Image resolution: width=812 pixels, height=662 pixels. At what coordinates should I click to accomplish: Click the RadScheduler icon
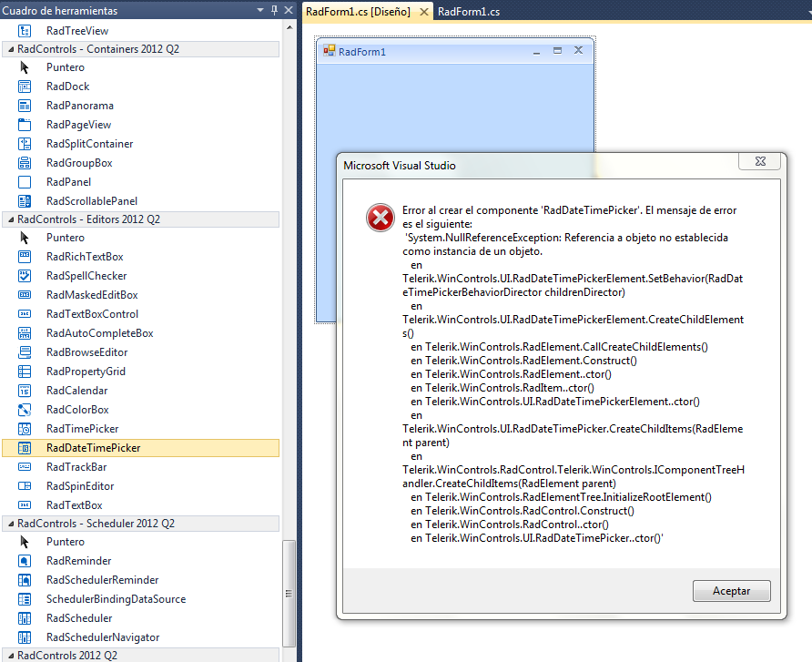click(x=25, y=618)
